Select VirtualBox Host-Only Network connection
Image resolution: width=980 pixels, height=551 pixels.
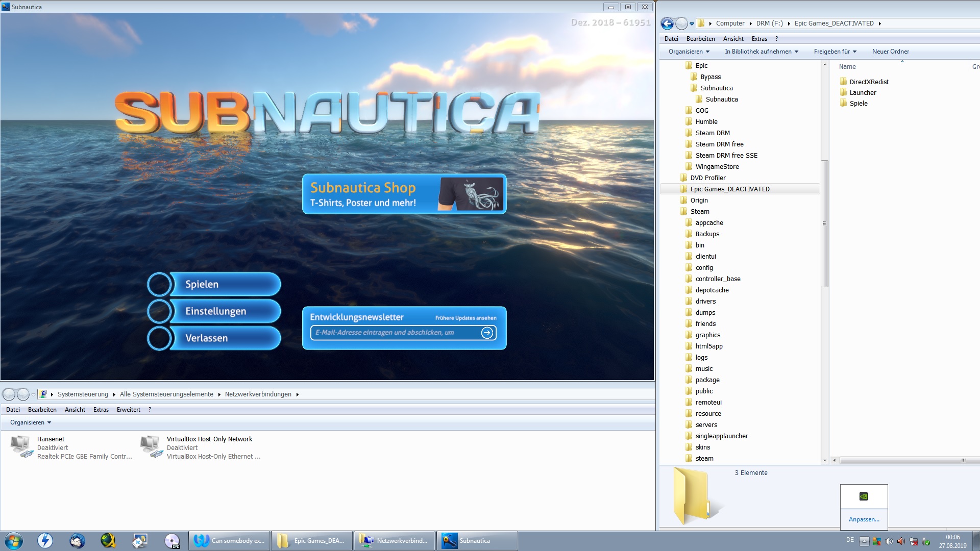[x=201, y=447]
